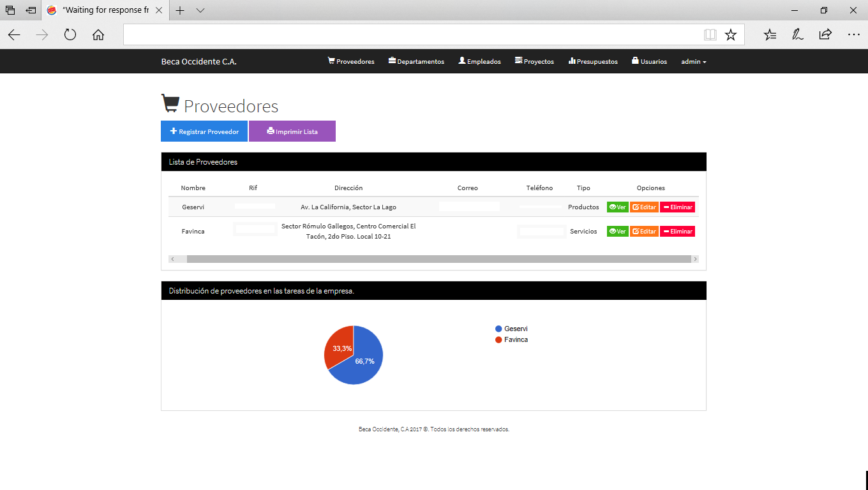View details of Favinca provider

click(617, 232)
